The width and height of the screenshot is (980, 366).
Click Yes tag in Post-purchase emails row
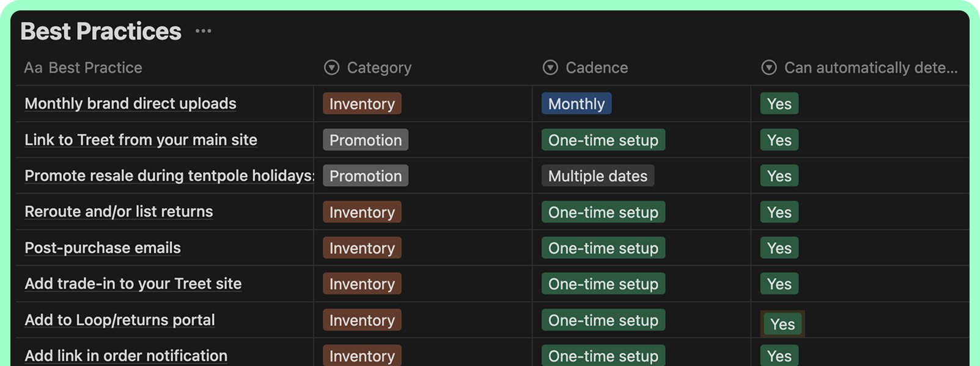[779, 248]
